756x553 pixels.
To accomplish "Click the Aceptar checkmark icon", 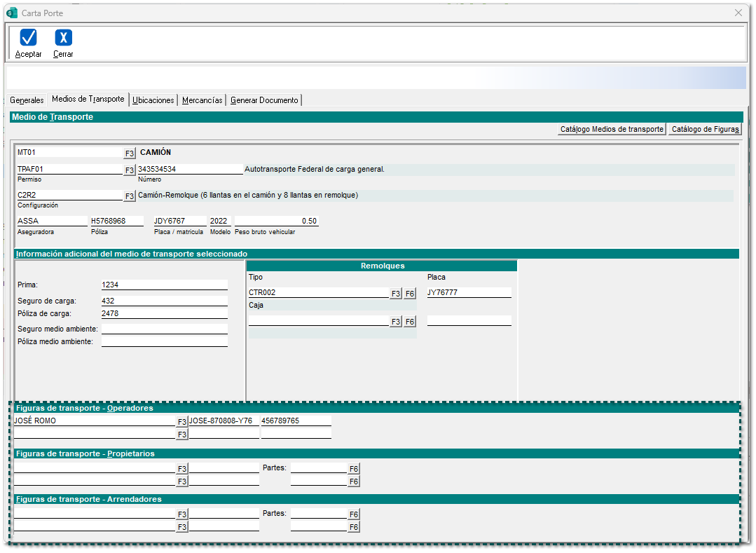I will 29,38.
